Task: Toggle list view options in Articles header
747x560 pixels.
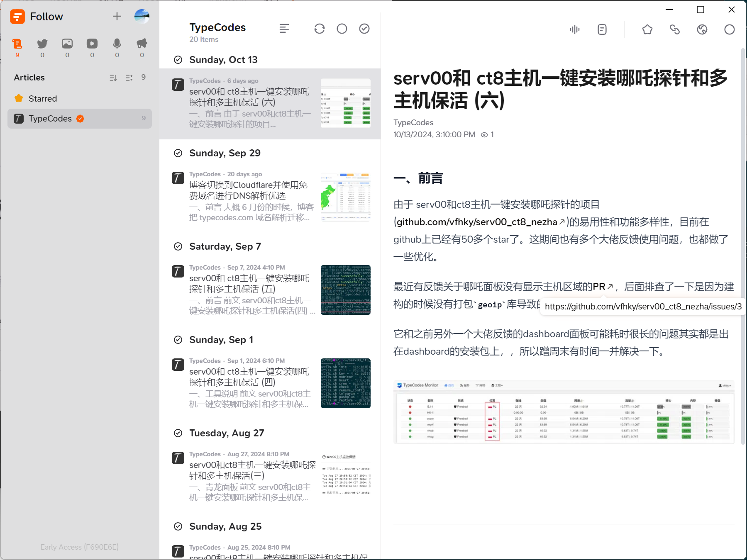Action: 129,78
